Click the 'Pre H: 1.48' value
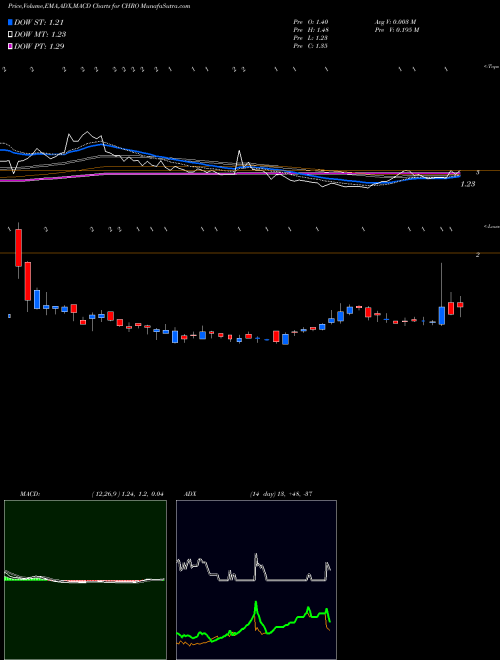Screen dimensions: 500x660 point(311,30)
